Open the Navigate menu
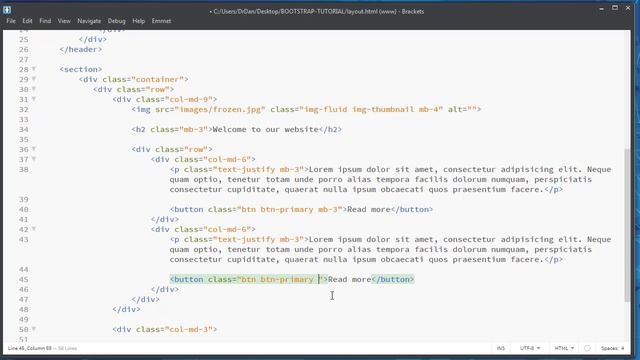The width and height of the screenshot is (640, 360). (89, 21)
